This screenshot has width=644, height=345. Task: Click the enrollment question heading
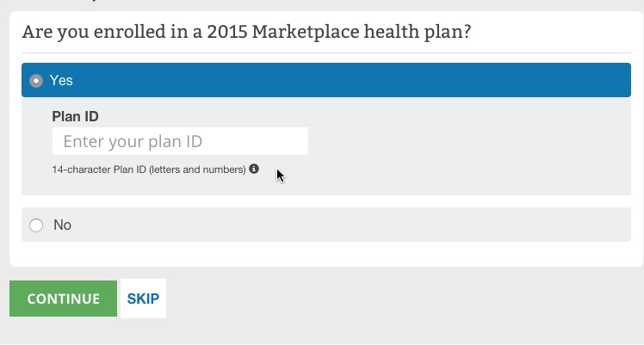[x=251, y=32]
